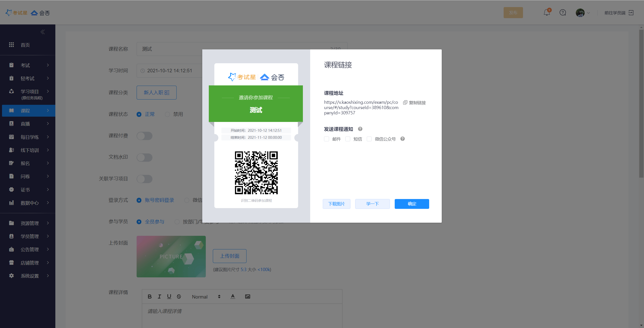Toggle bold formatting in course details editor

coord(150,297)
